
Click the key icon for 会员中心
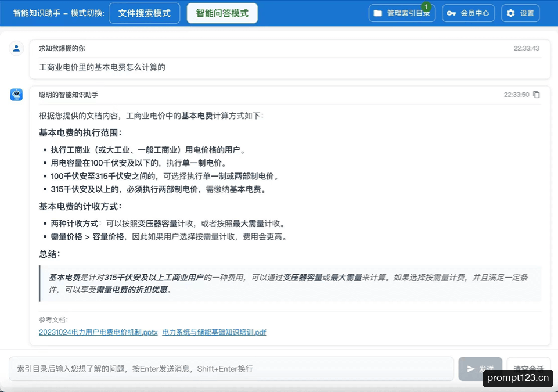pyautogui.click(x=451, y=13)
